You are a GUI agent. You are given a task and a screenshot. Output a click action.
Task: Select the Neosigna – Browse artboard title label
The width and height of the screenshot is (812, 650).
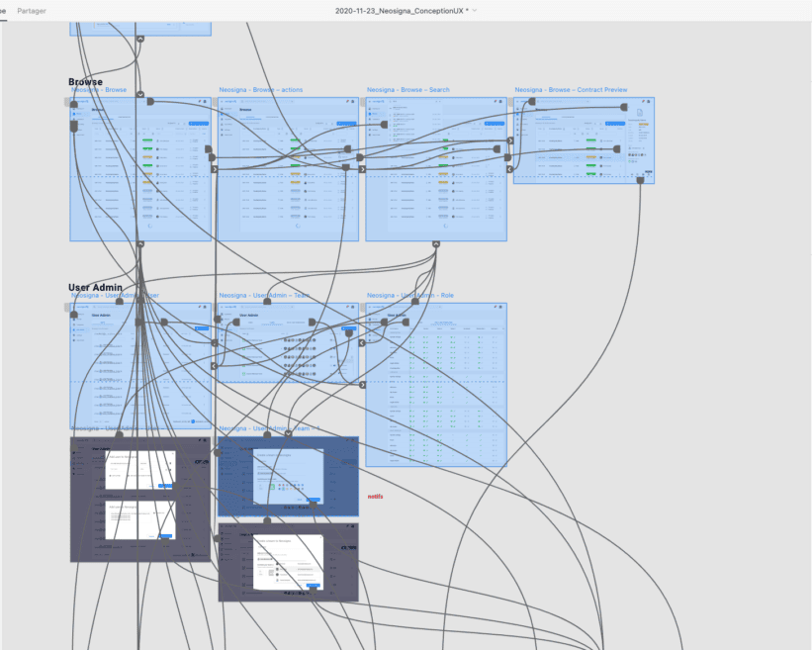point(99,88)
